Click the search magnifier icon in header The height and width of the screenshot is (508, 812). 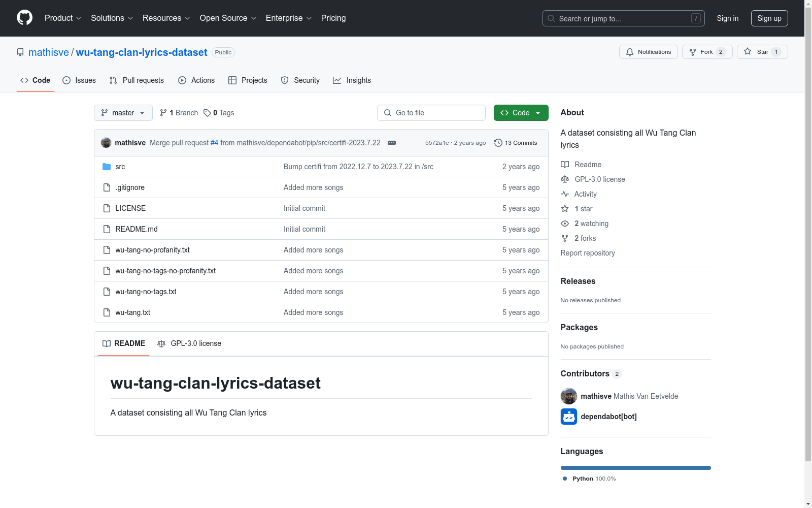551,18
